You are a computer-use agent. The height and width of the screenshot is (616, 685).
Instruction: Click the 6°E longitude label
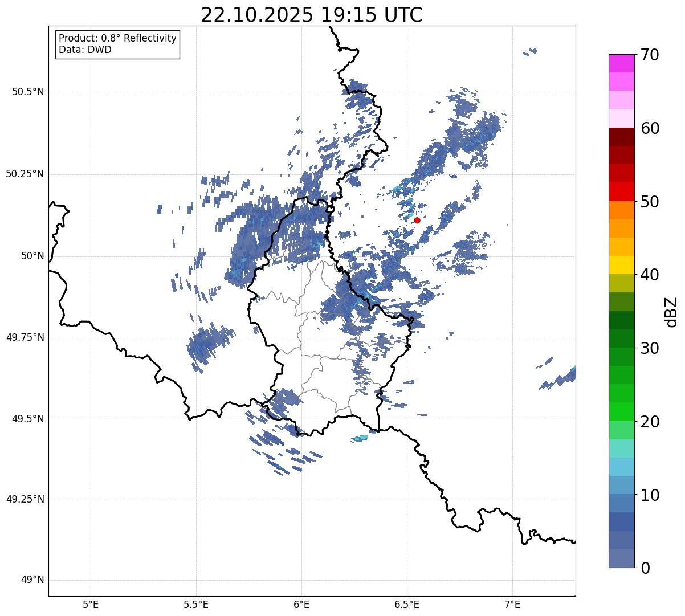[301, 604]
